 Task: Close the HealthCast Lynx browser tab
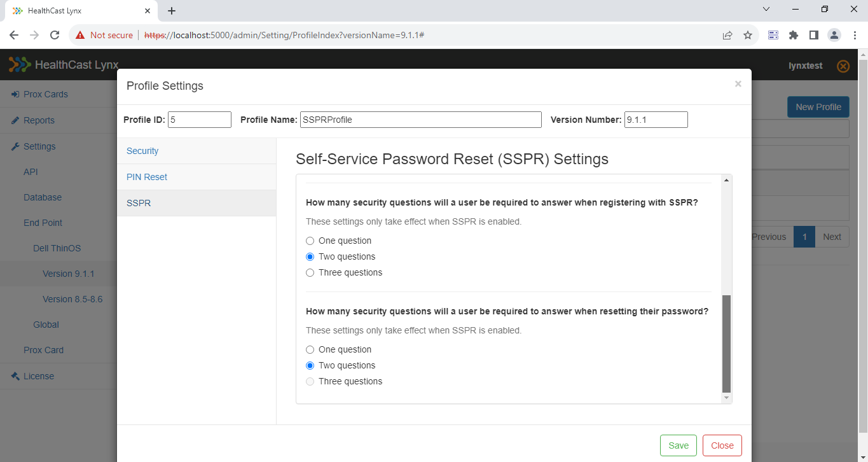[x=147, y=11]
